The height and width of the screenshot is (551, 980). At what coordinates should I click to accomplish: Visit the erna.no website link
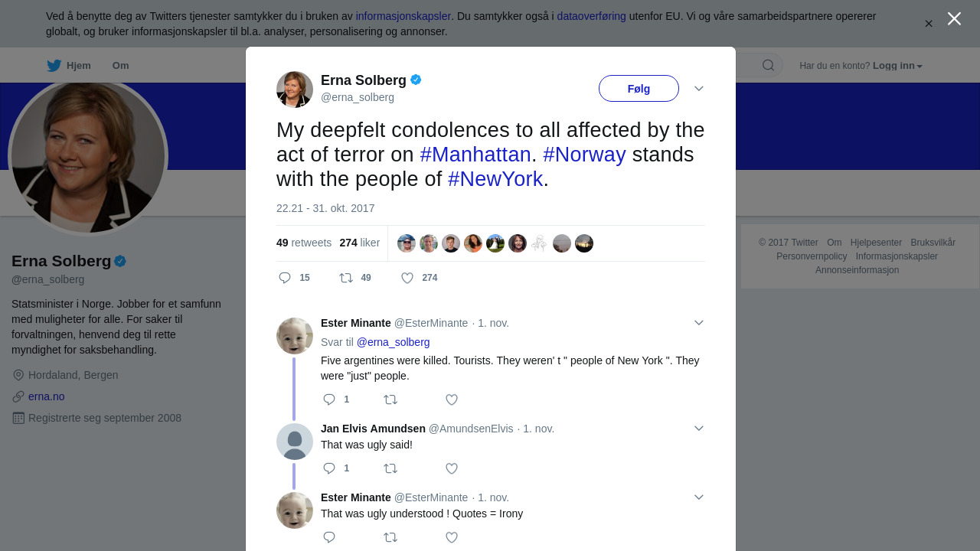[47, 396]
